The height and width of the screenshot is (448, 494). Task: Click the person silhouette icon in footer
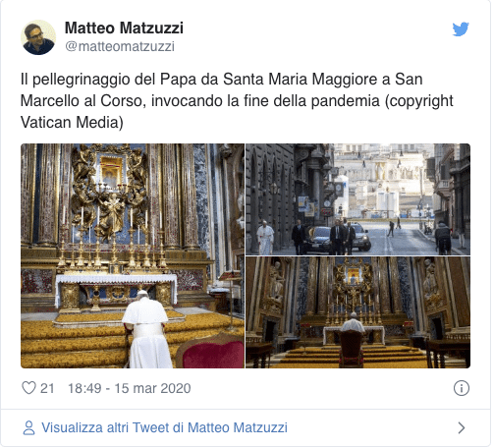[28, 427]
